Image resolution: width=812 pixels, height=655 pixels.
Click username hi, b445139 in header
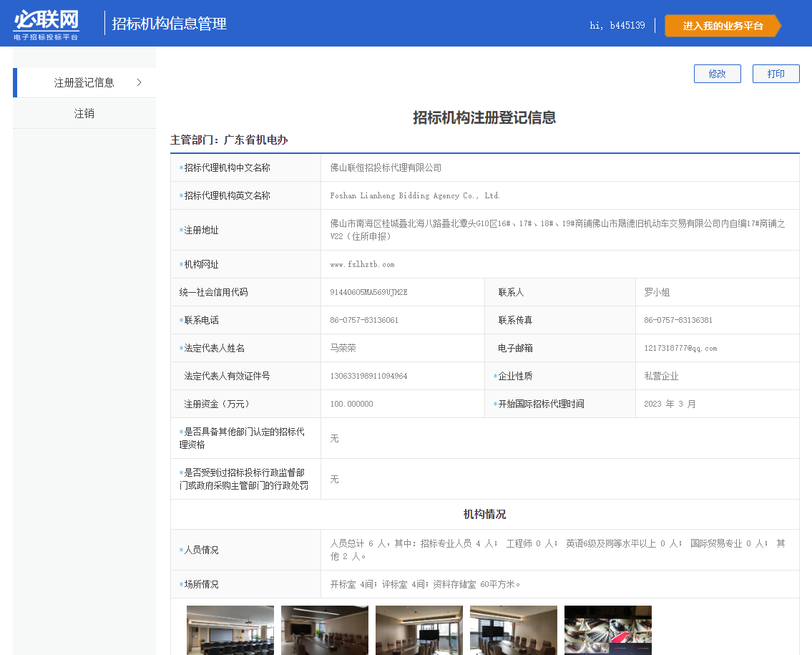tap(617, 26)
